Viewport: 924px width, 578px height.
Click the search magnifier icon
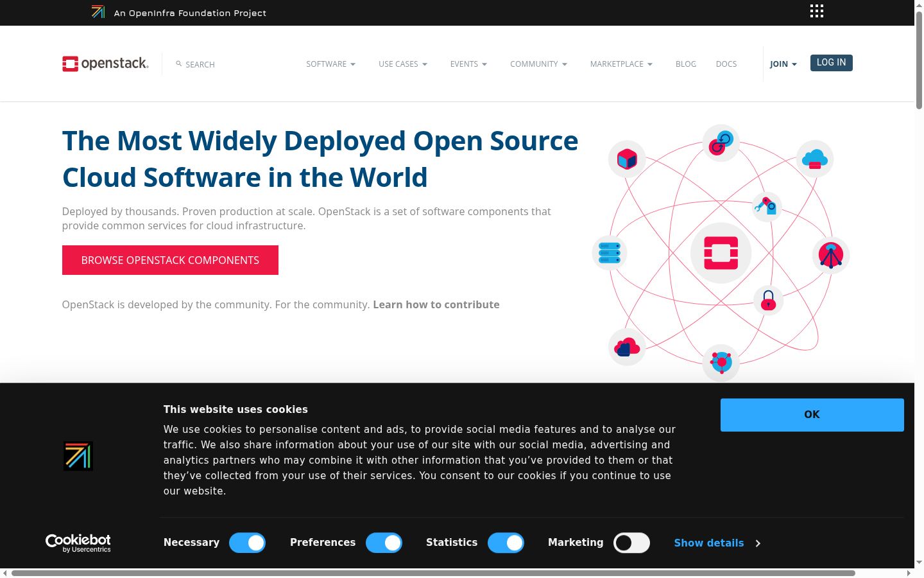coord(179,64)
